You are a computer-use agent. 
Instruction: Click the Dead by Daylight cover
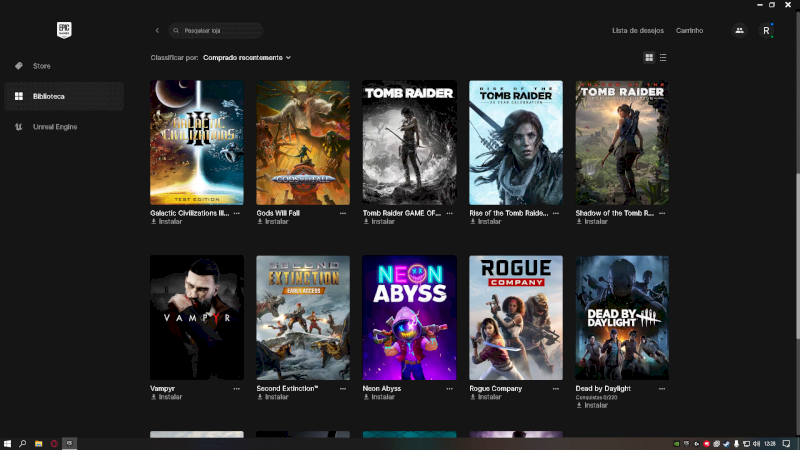pyautogui.click(x=622, y=317)
